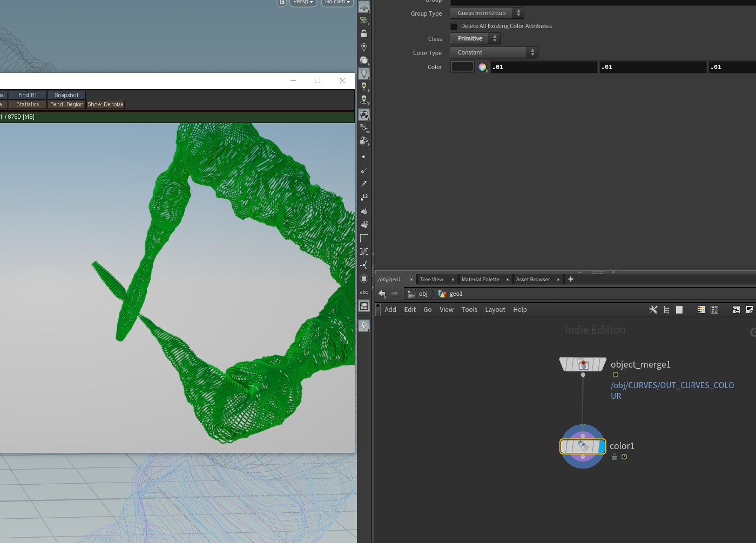Click the dark Color swatch
The image size is (756, 543).
(x=462, y=67)
